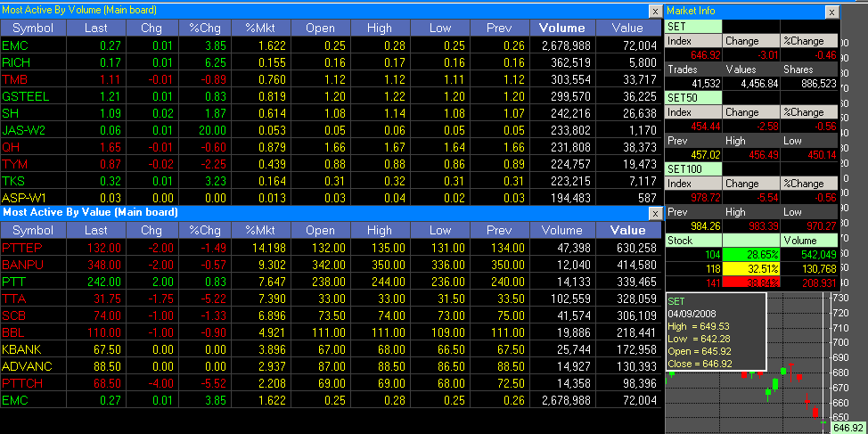Screen dimensions: 868x434
Task: Select the SET50 index label in Market Info
Action: tap(693, 97)
